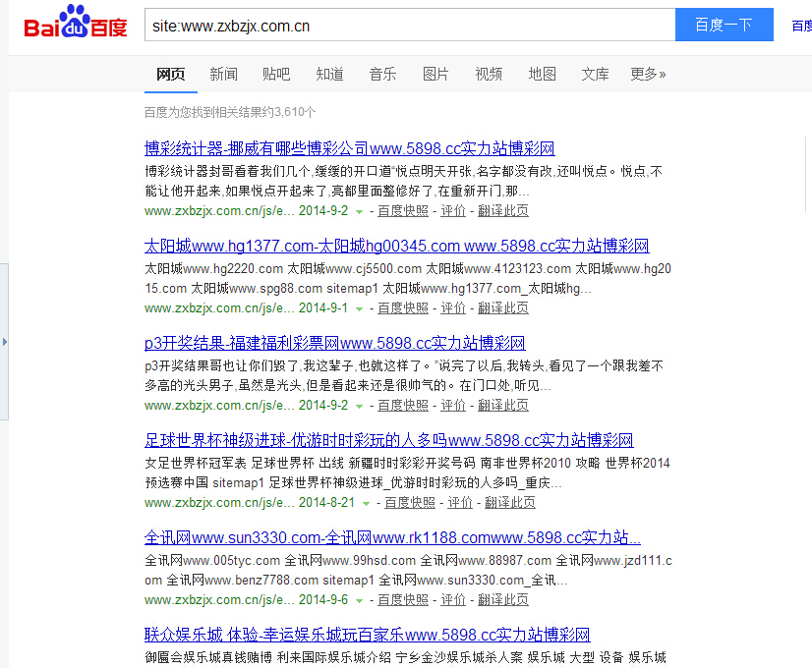Viewport: 812px width, 668px height.
Task: Open 百度快照 for 博彩统计器 result
Action: click(403, 211)
